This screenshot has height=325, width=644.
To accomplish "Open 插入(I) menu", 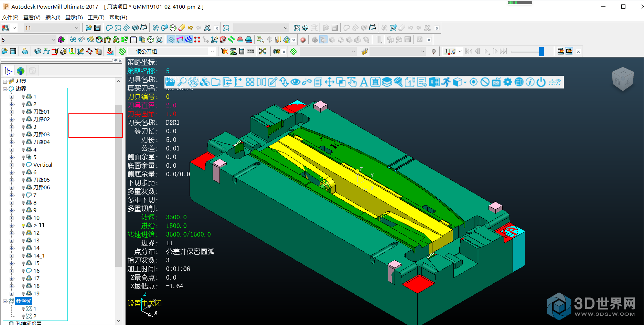I will [53, 17].
